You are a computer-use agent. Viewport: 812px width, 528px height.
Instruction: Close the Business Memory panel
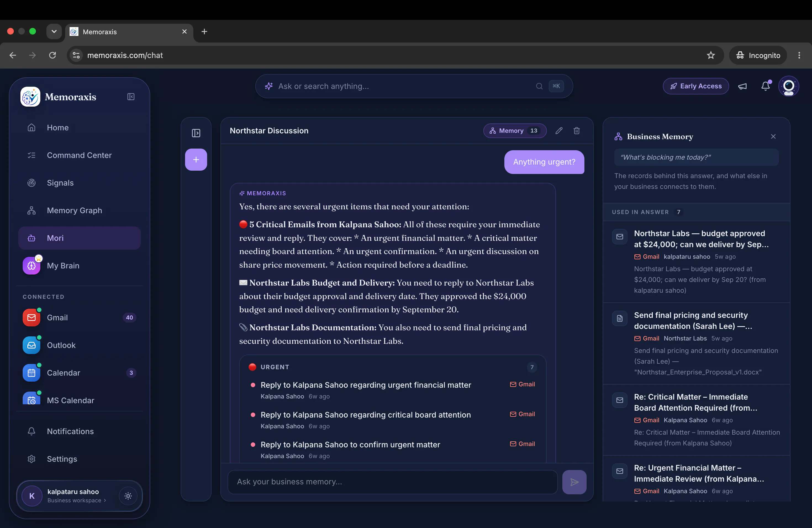click(773, 136)
